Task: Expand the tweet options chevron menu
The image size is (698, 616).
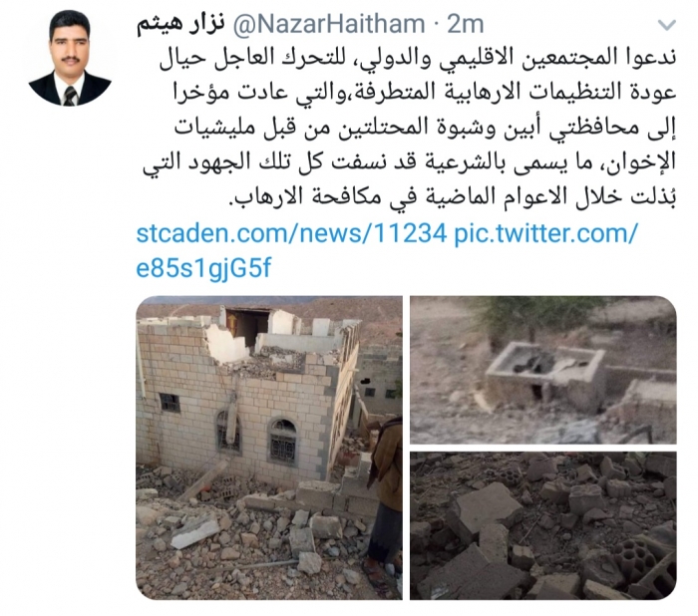Action: click(x=666, y=25)
